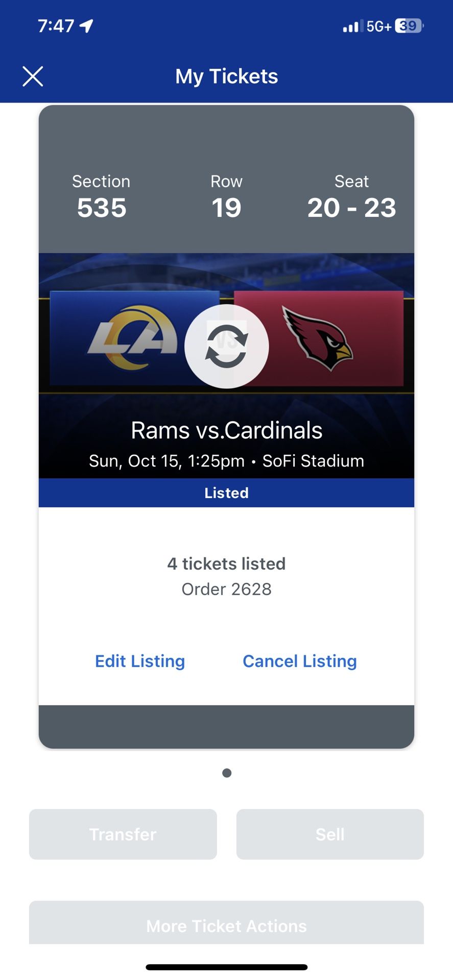
Task: Tap the page indicator dot
Action: (x=226, y=772)
